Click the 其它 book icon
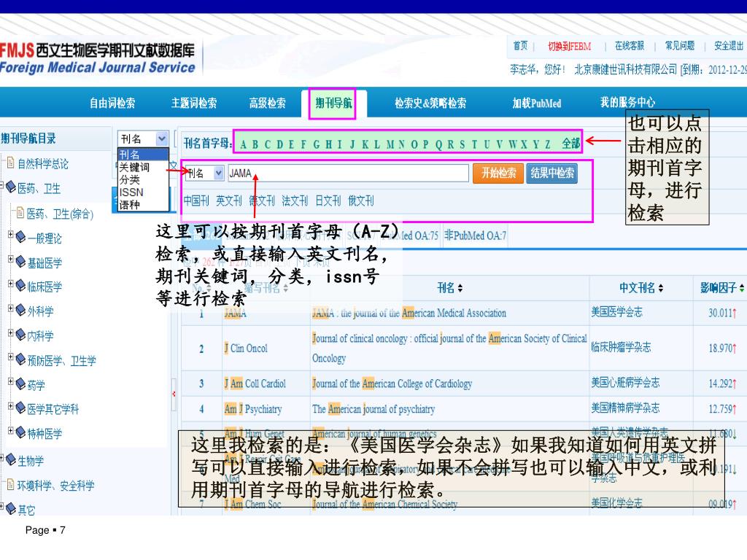 (x=10, y=508)
